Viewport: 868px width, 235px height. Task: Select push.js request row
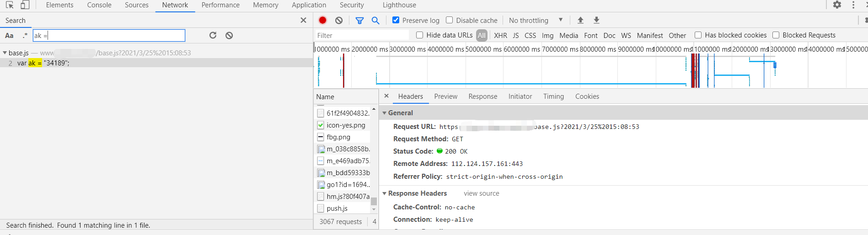[343, 208]
